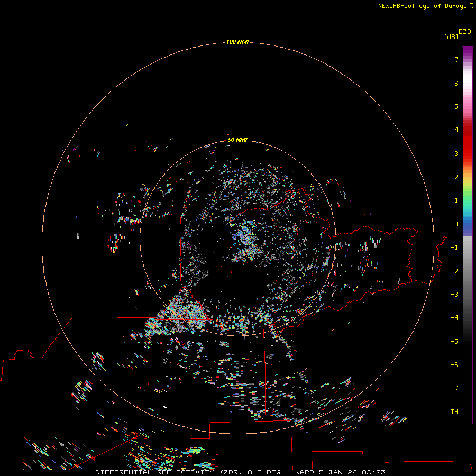Click the TH threshold label on legend

[x=454, y=412]
